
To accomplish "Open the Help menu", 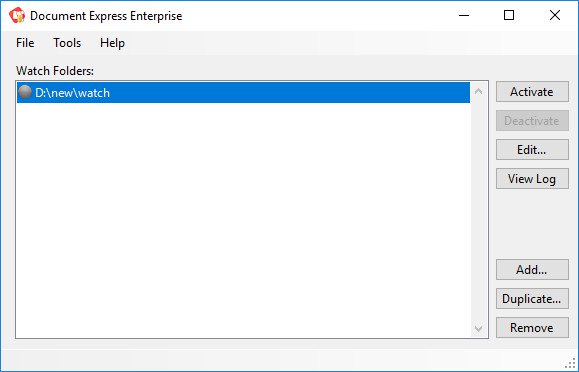I will 112,43.
